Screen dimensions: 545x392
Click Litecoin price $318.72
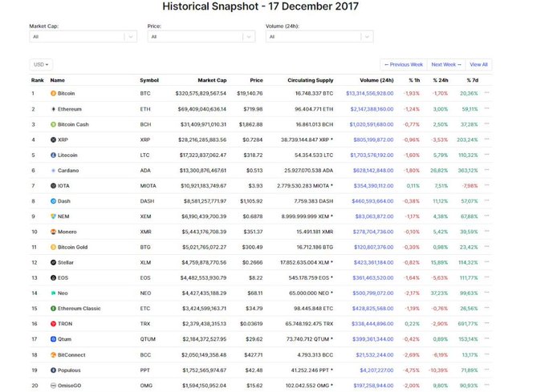pyautogui.click(x=253, y=156)
